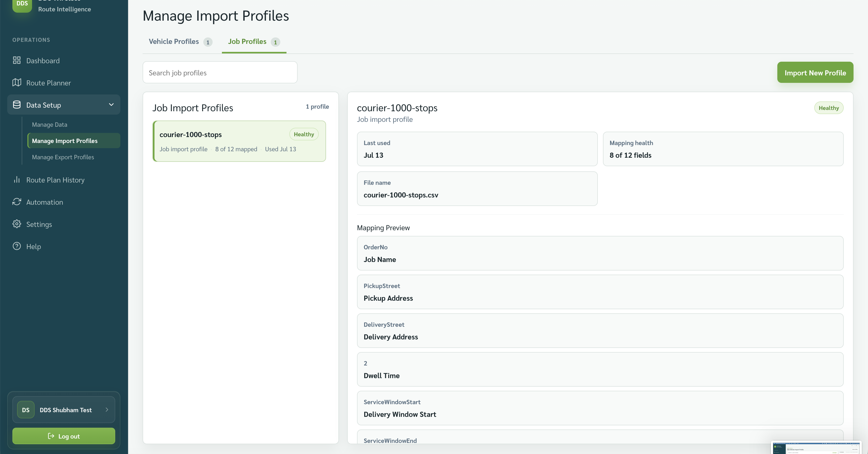Click the PickupStreet Pickup Address mapping row
Screen dimensions: 868x454
tap(600, 292)
